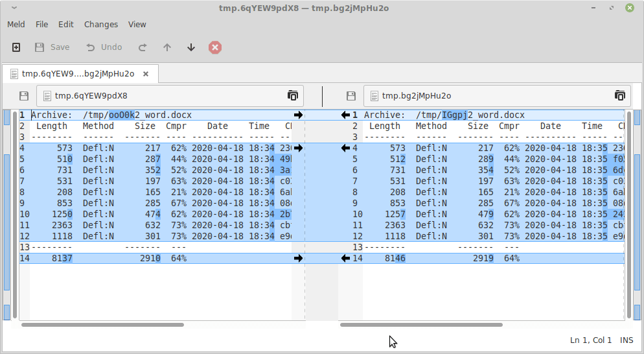Click the redo arrow icon

click(x=143, y=47)
